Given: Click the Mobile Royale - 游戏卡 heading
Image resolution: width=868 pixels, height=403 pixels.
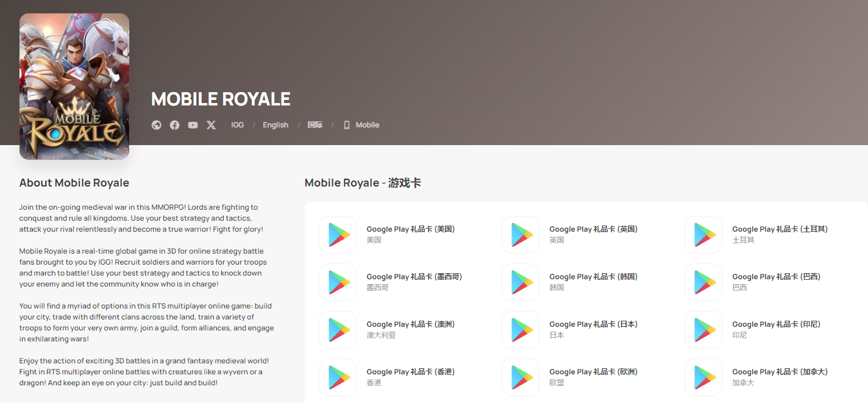Looking at the screenshot, I should click(363, 183).
